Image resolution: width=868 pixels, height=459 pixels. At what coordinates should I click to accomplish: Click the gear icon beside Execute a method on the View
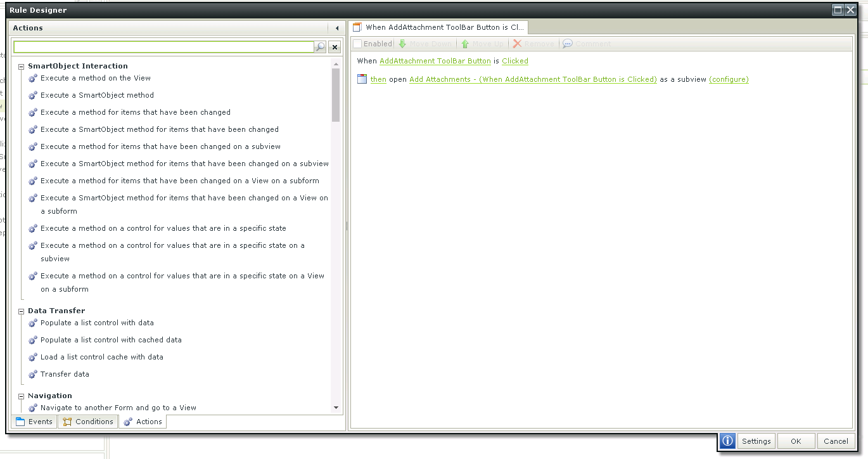pos(33,78)
